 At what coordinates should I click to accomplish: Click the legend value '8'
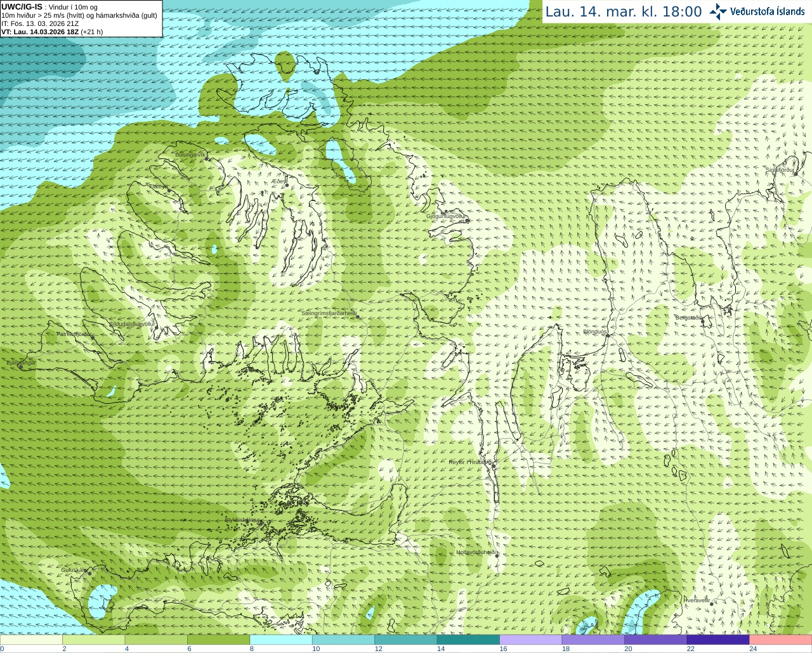tap(252, 649)
